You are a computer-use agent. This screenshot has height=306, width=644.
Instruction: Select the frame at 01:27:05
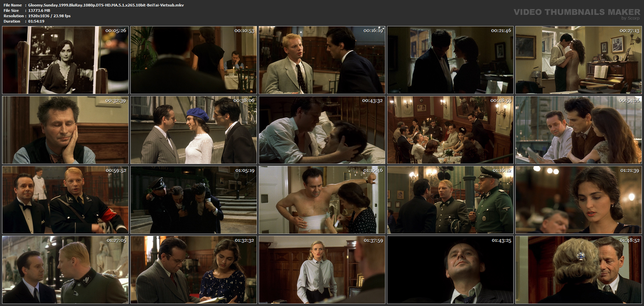[x=65, y=270]
